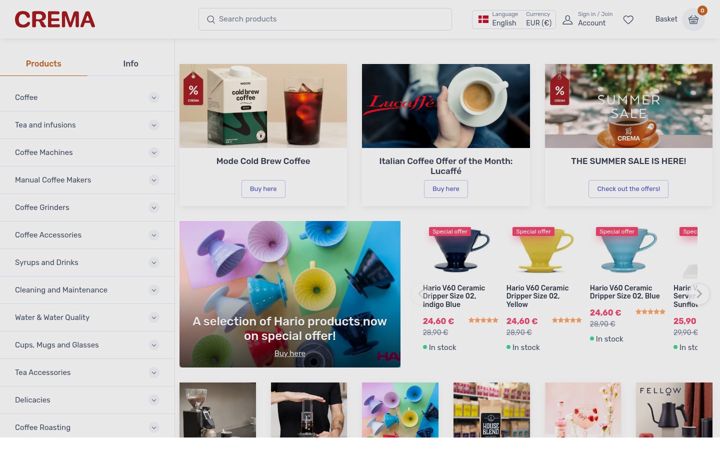Click Check out the offers! button
The image size is (720, 450).
click(x=628, y=189)
